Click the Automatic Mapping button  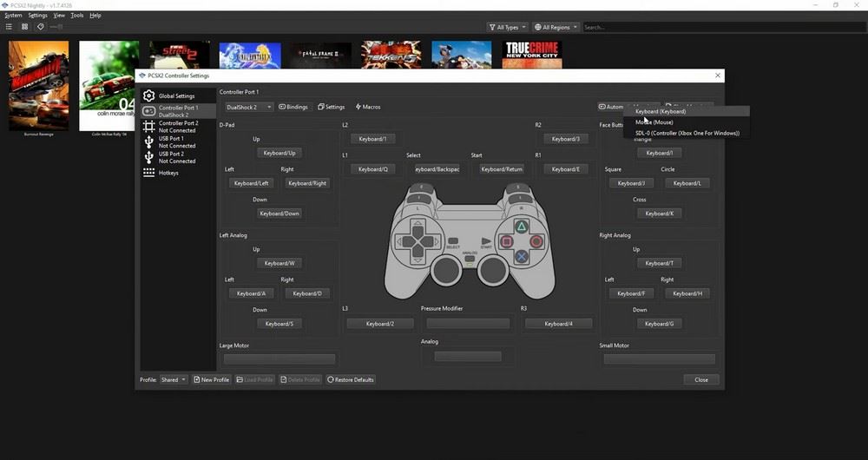click(628, 107)
